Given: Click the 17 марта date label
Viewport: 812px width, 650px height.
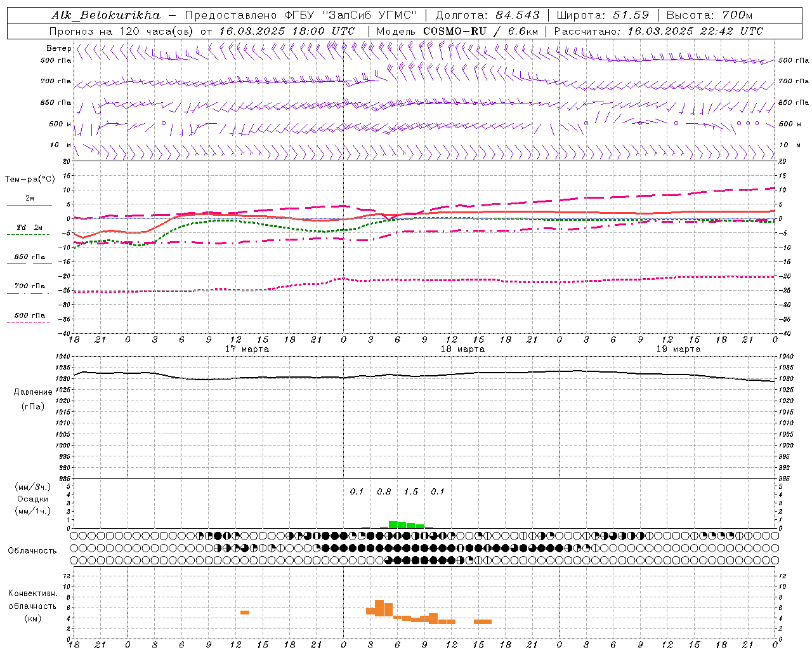Looking at the screenshot, I should 247,349.
